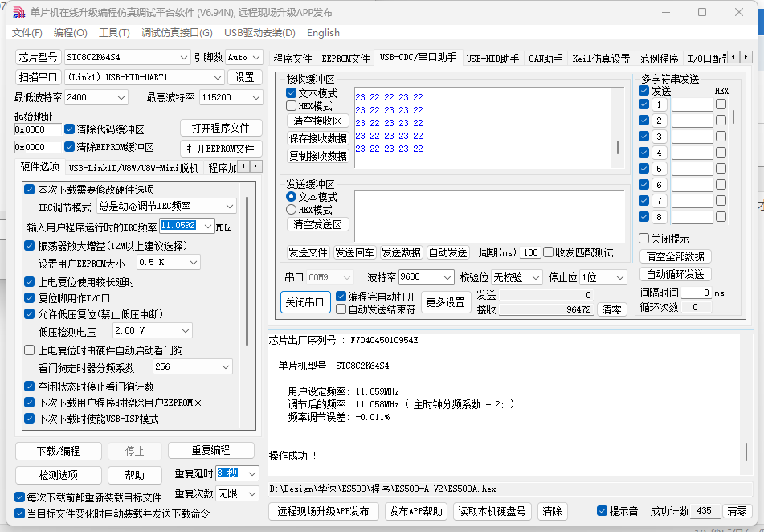
Task: Expand the 芯片型号 STC8C2K64S4 dropdown
Action: [184, 58]
